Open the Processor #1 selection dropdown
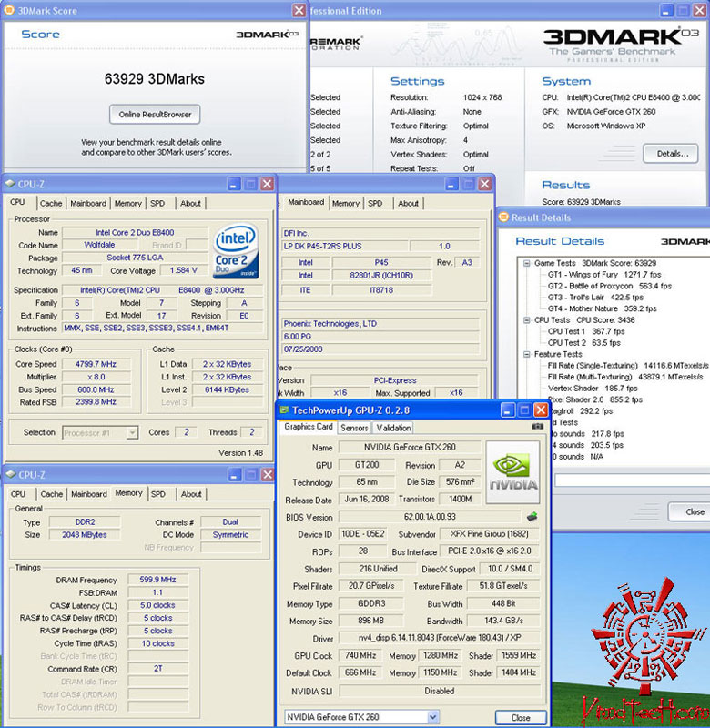The height and width of the screenshot is (728, 710). (132, 433)
